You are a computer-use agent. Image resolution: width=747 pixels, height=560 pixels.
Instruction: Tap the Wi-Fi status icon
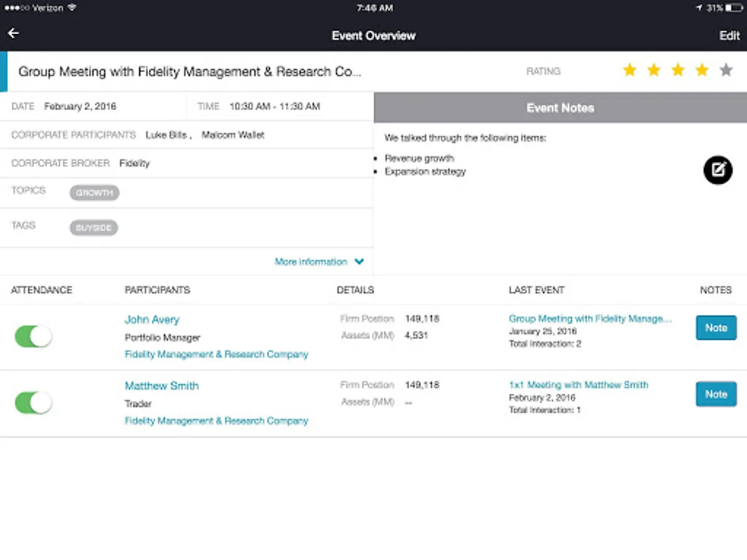72,8
